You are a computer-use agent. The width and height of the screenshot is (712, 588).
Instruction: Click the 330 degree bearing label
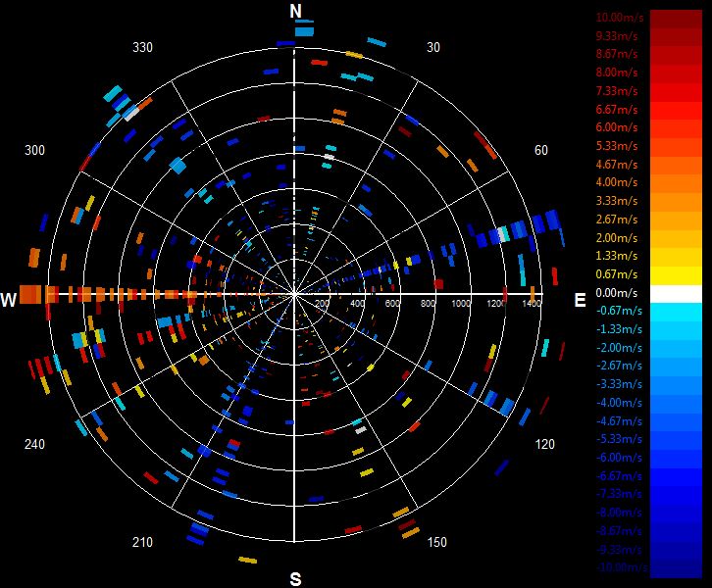pos(142,48)
